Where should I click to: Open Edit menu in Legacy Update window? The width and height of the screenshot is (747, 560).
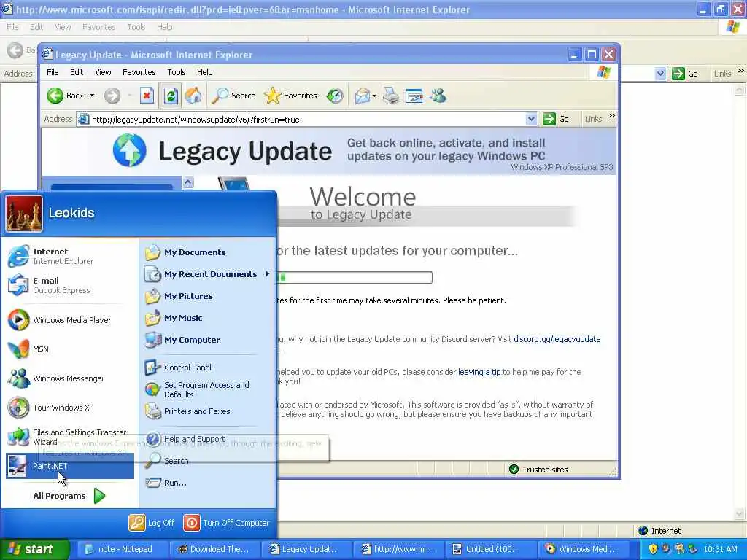76,72
